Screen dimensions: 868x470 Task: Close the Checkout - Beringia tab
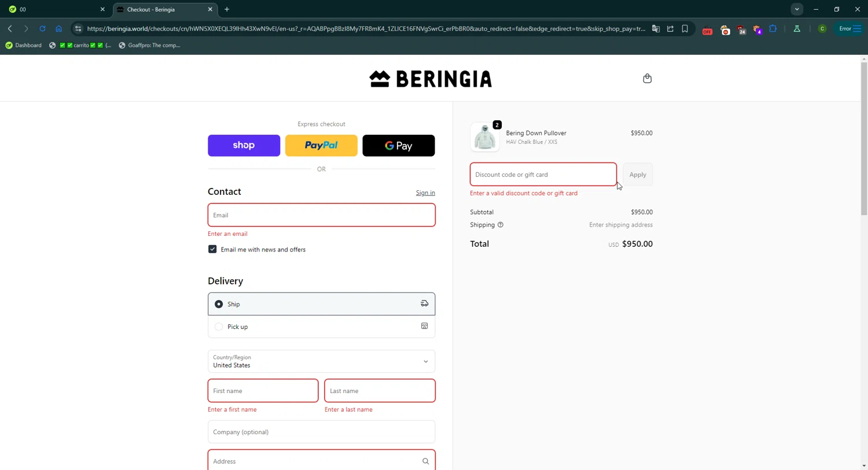(x=210, y=9)
